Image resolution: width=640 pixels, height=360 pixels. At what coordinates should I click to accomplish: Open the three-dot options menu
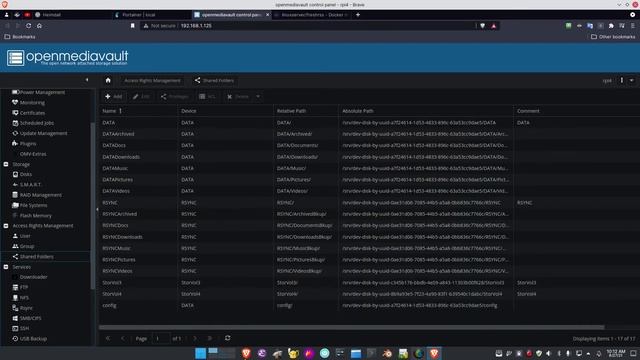pyautogui.click(x=622, y=80)
